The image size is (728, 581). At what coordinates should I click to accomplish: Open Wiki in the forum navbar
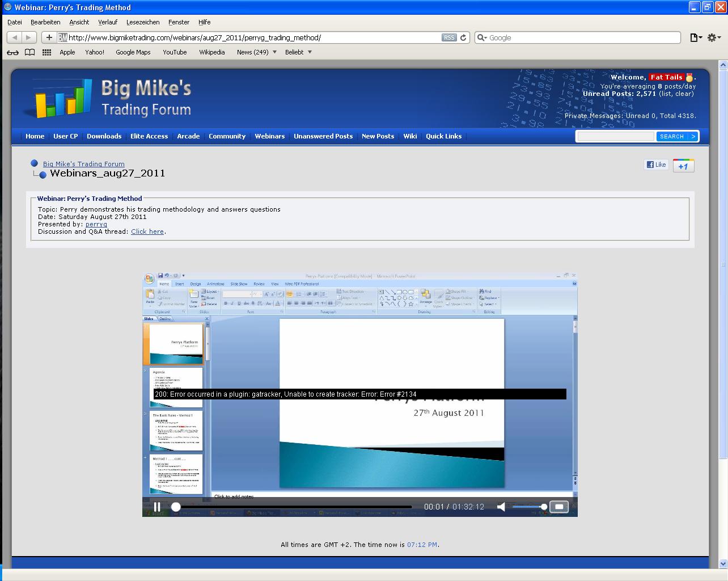click(410, 136)
